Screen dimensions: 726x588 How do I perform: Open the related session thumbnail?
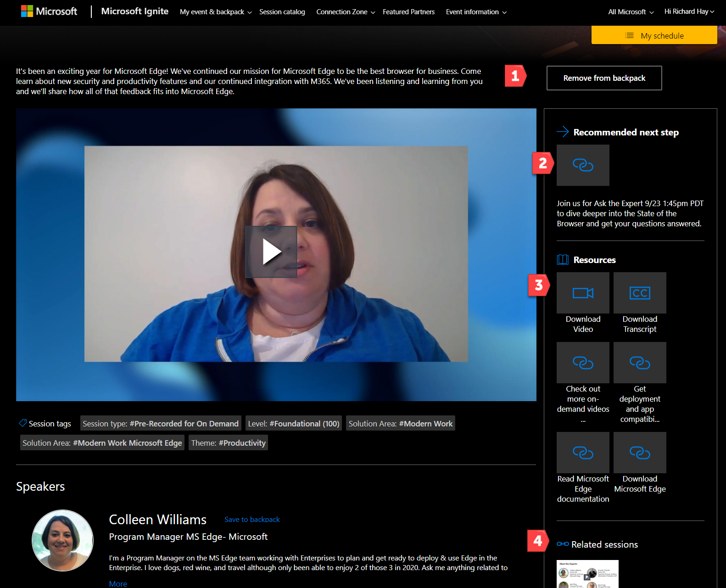pos(587,574)
